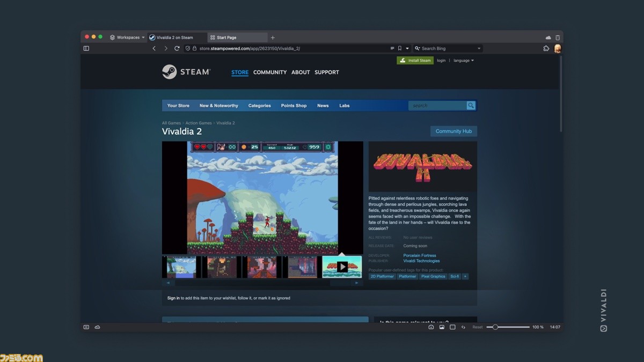Click the thumbnail strip left arrow
Image resolution: width=644 pixels, height=362 pixels.
[169, 283]
